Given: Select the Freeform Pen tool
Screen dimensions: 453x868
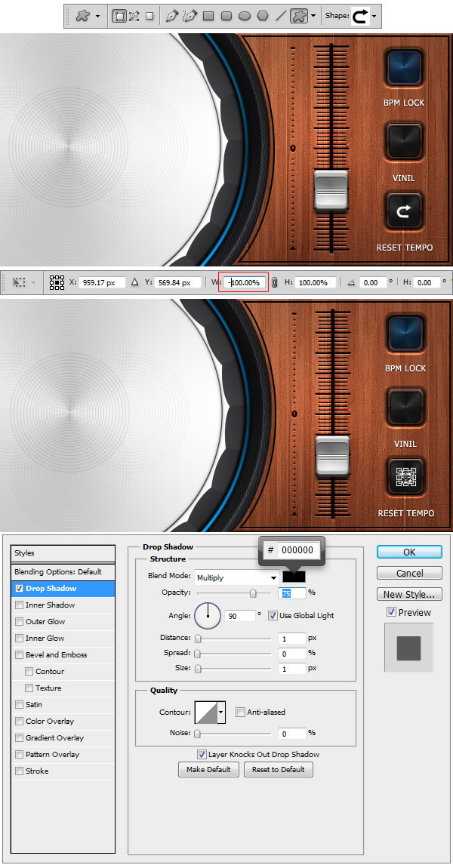Looking at the screenshot, I should (190, 16).
